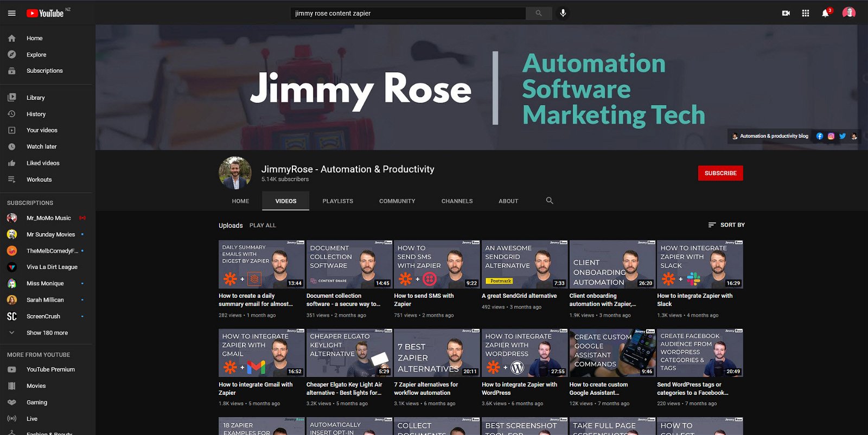Open Integrate Zapier with WordPress thumbnail
Viewport: 868px width, 435px height.
(x=525, y=353)
